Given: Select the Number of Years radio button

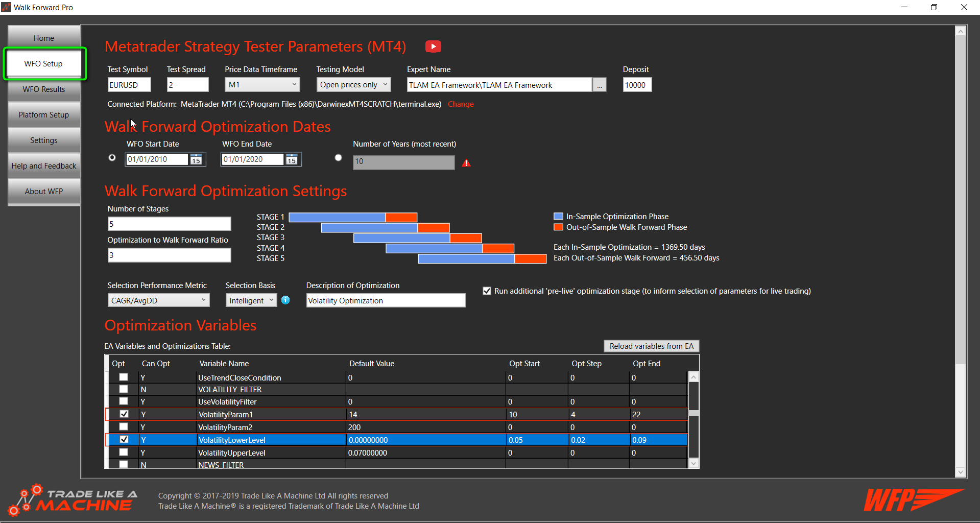Looking at the screenshot, I should coord(338,158).
